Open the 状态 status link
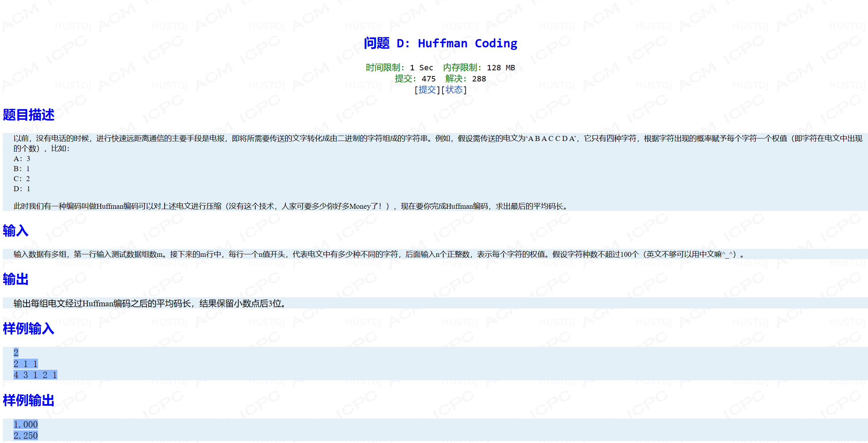Viewport: 868px width, 443px height. [x=454, y=90]
